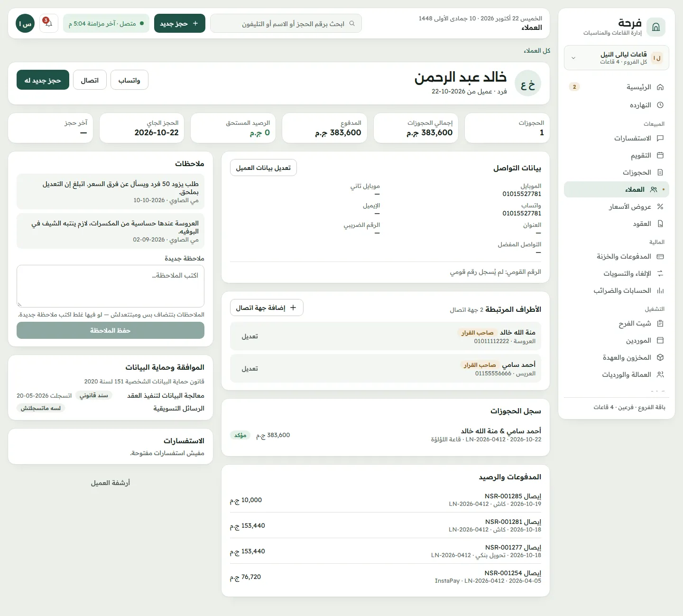Click حجز جديد له button
The width and height of the screenshot is (683, 616).
(x=43, y=80)
